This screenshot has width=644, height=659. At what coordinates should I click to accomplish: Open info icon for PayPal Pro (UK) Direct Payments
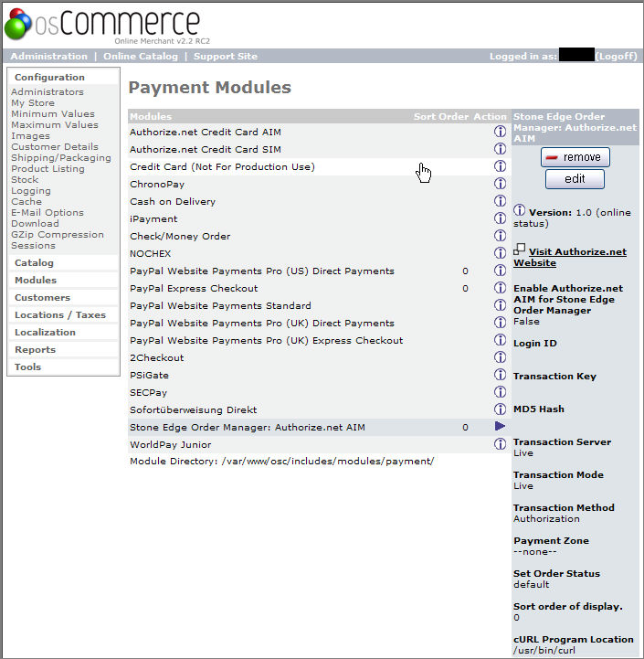(500, 323)
